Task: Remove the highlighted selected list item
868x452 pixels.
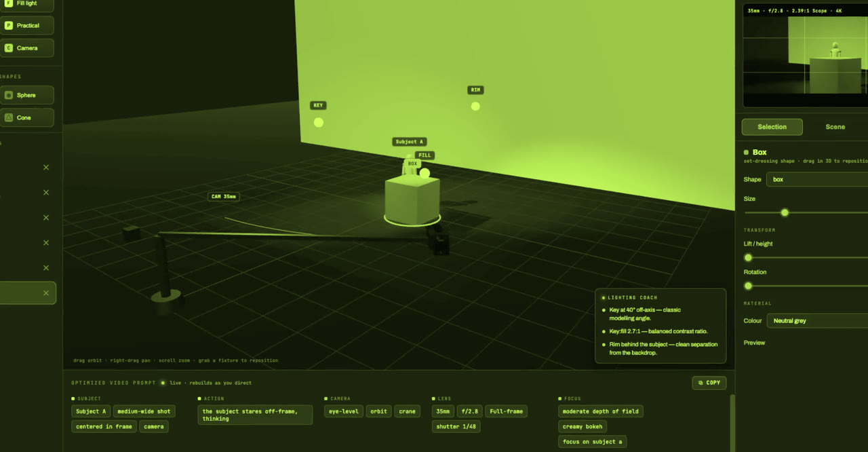Action: (46, 293)
